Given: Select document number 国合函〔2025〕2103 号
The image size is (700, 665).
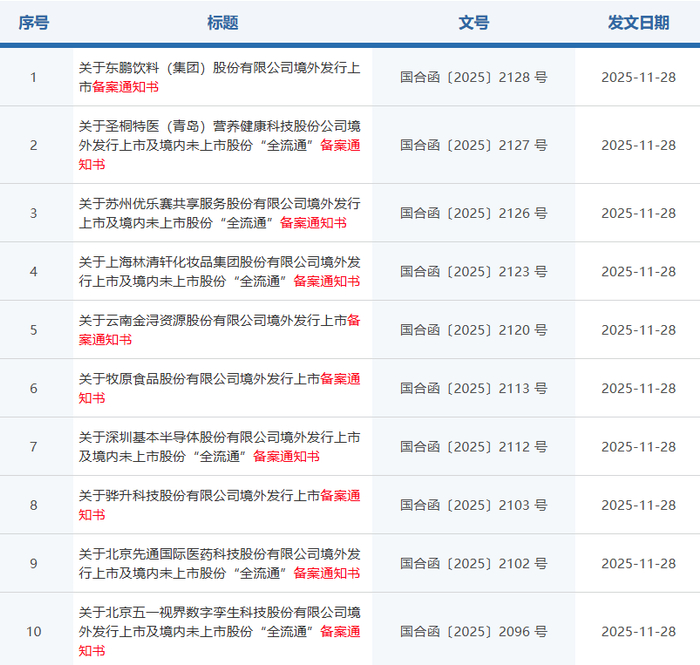Looking at the screenshot, I should click(474, 505).
